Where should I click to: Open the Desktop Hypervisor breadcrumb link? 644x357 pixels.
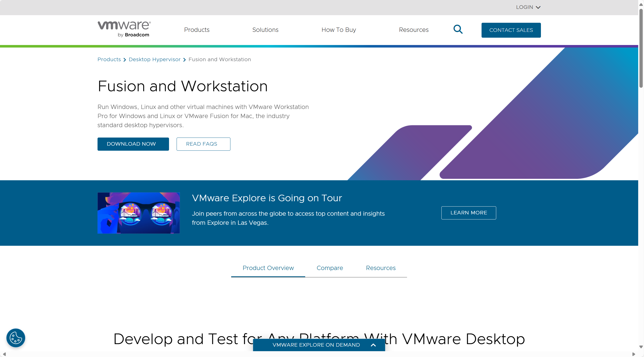(155, 60)
